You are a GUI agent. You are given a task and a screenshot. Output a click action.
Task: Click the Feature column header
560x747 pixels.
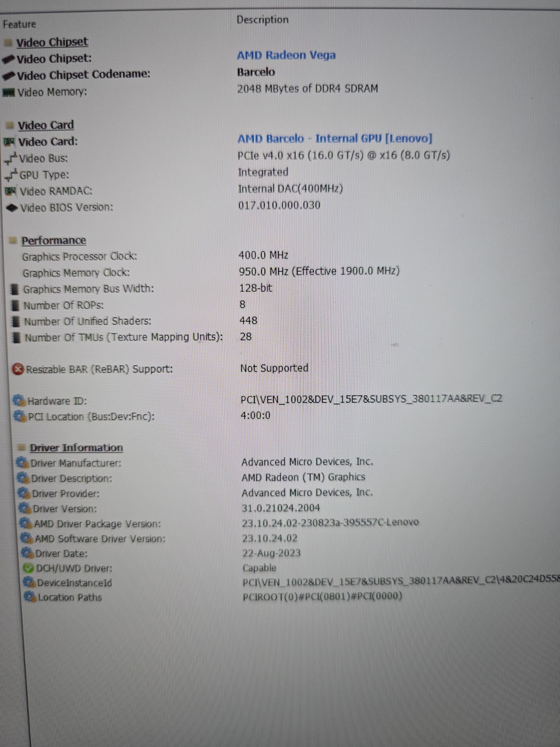click(x=20, y=24)
